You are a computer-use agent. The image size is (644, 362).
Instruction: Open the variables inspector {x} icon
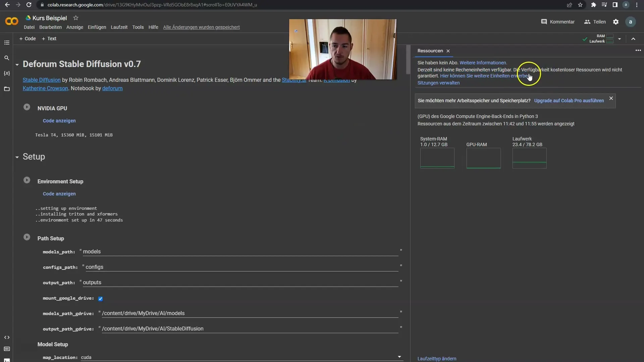pos(7,73)
